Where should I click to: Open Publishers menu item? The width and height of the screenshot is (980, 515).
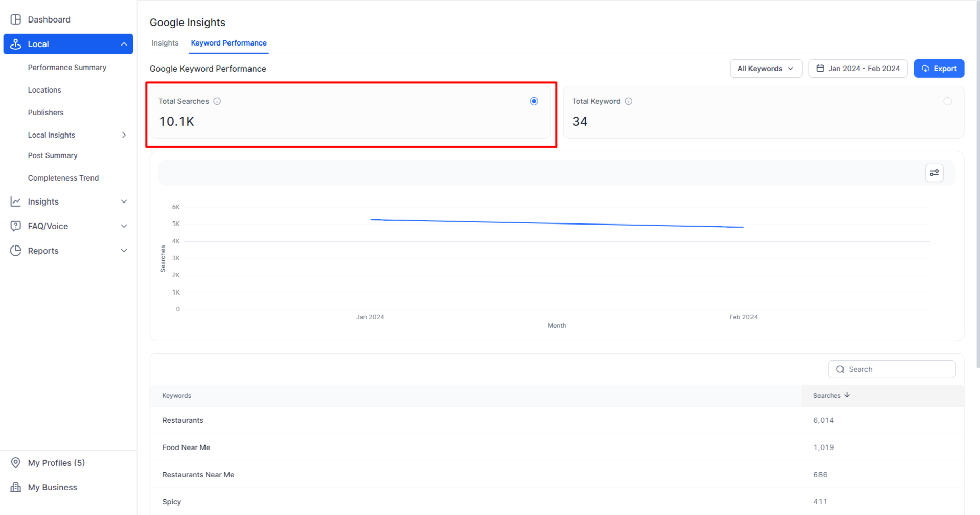45,113
